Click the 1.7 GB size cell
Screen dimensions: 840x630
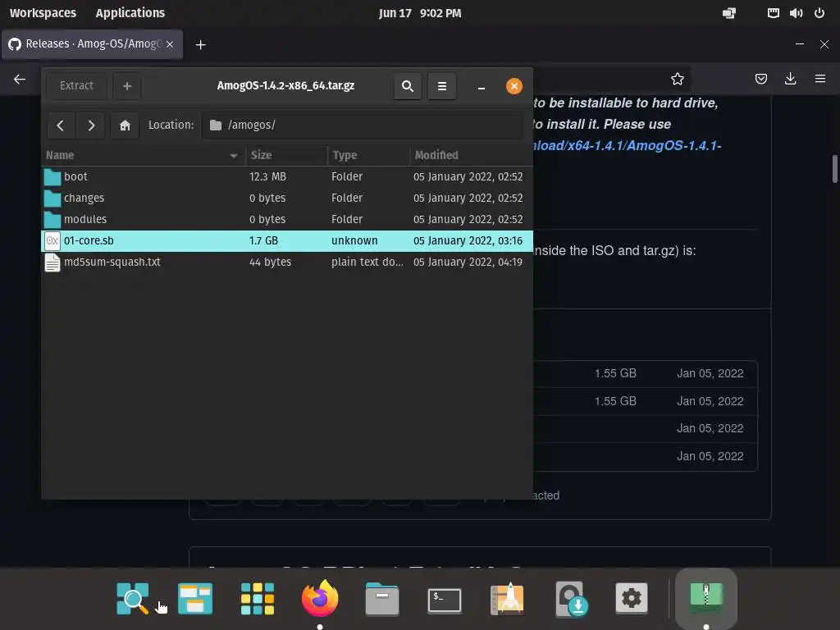(263, 241)
